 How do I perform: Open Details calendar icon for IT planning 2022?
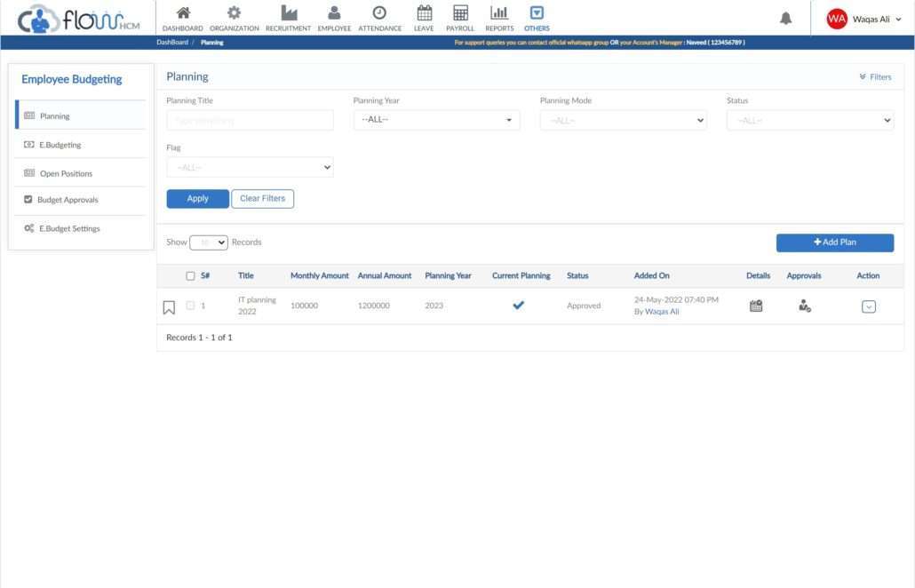754,305
